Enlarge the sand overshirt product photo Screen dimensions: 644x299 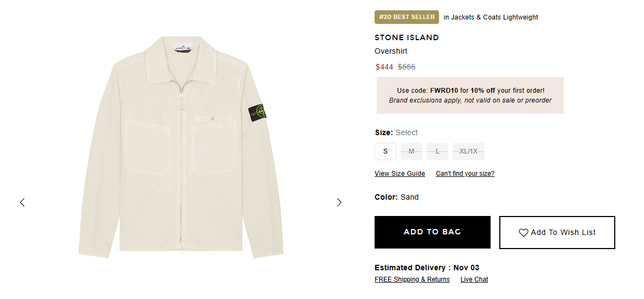(x=181, y=147)
